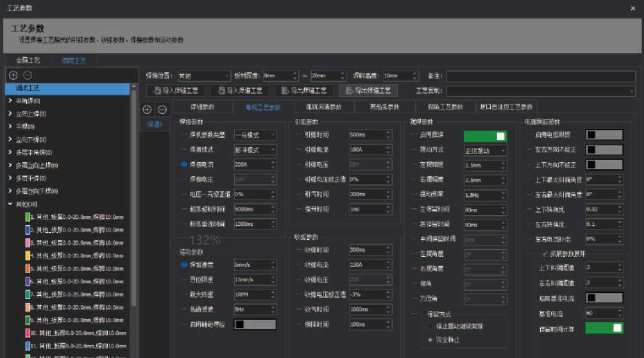This screenshot has height=358, width=644.
Task: Switch to the 再起弧参数 tab
Action: pos(385,107)
